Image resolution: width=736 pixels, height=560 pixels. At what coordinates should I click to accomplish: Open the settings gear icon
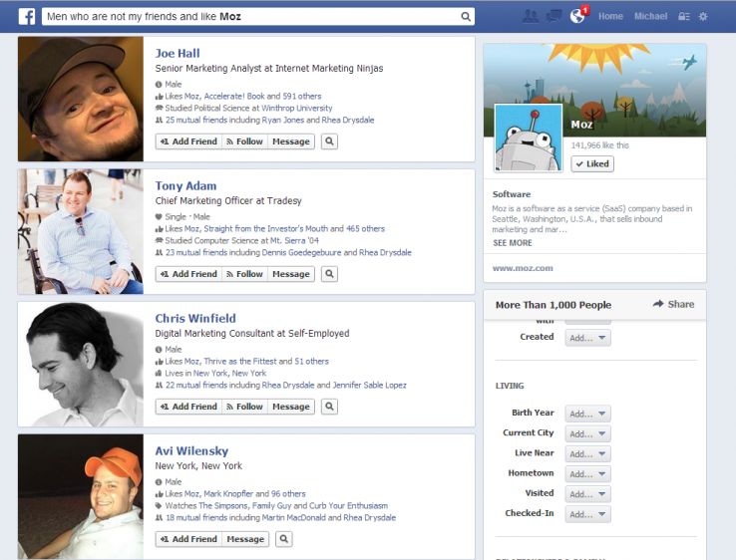703,17
